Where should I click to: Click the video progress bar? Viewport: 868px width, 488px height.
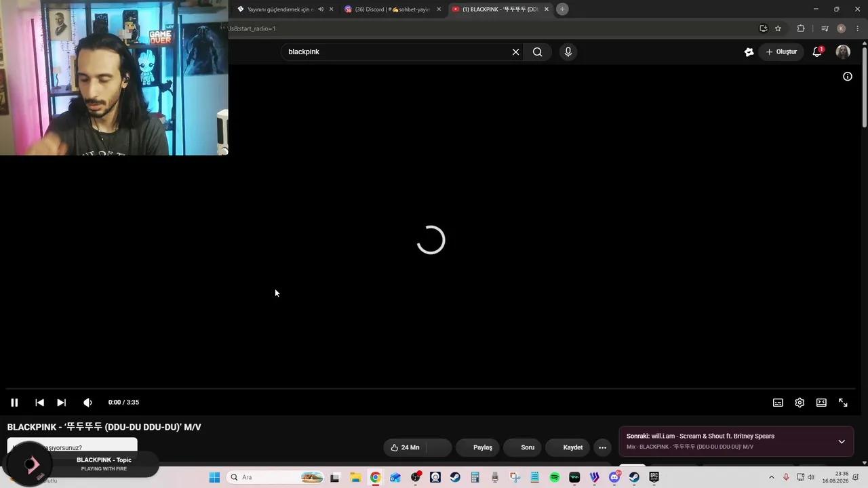[431, 389]
